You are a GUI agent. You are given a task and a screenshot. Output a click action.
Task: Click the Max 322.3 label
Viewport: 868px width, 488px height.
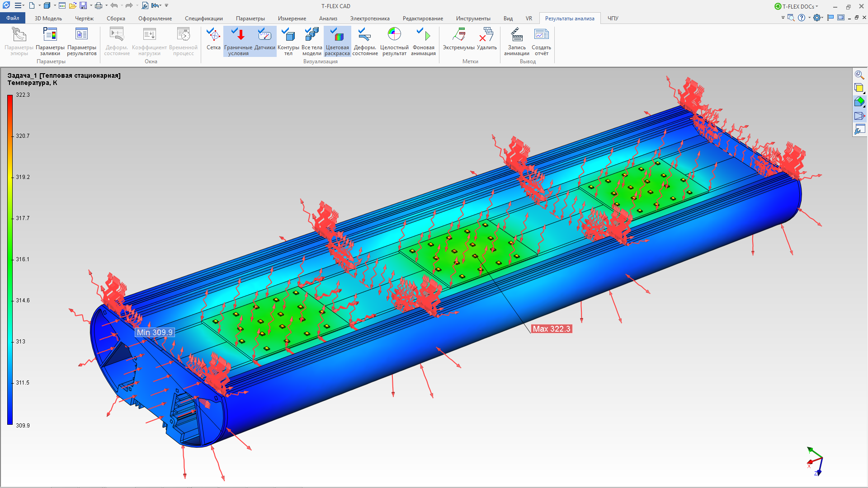tap(551, 329)
